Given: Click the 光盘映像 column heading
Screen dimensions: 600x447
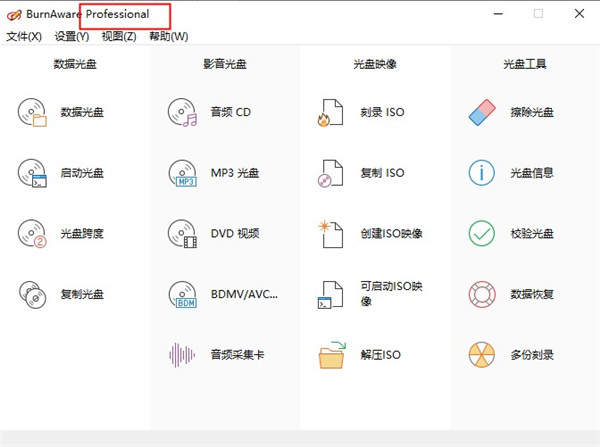Looking at the screenshot, I should tap(375, 64).
